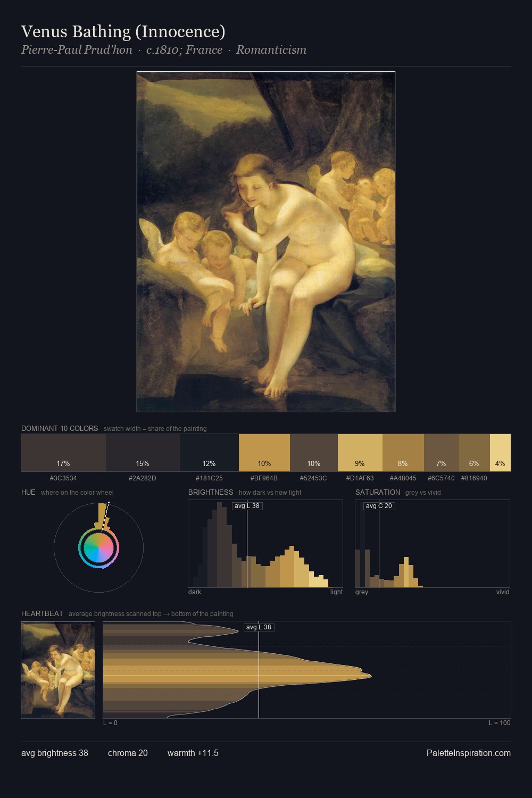The height and width of the screenshot is (798, 532).
Task: Select the hex code text #D1AF63
Action: pos(360,478)
